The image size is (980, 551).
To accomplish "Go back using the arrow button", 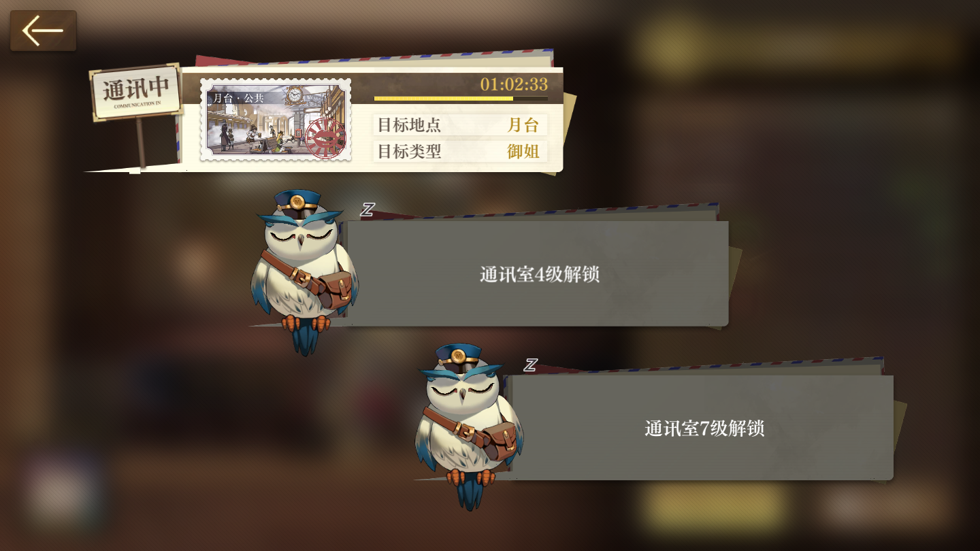I will pyautogui.click(x=43, y=31).
